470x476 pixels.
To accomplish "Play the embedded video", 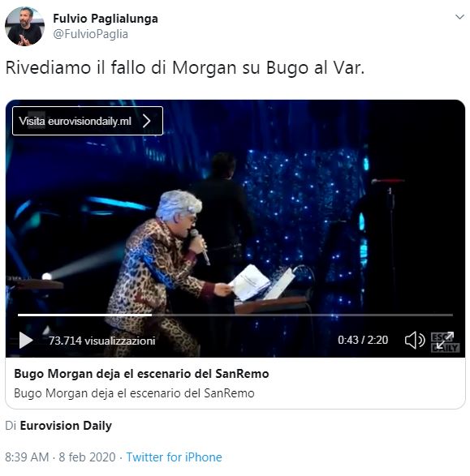I will (26, 341).
